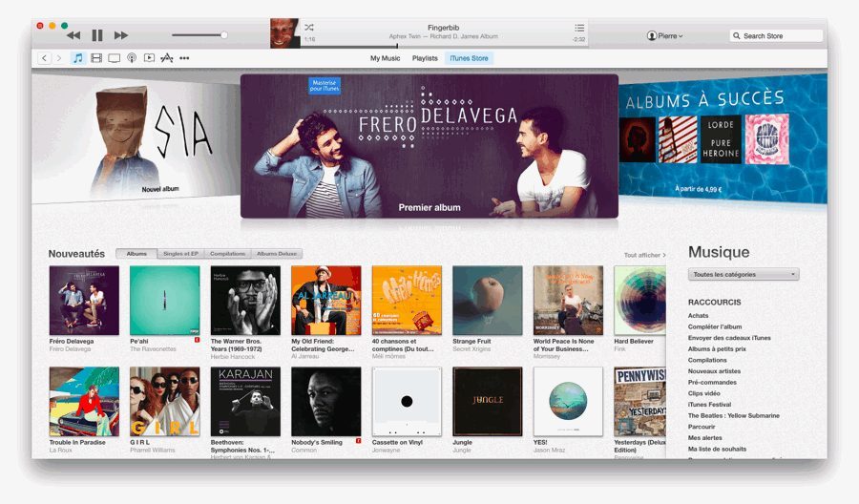Viewport: 859px width, 504px height.
Task: Click the Mes alertes link
Action: (x=705, y=438)
